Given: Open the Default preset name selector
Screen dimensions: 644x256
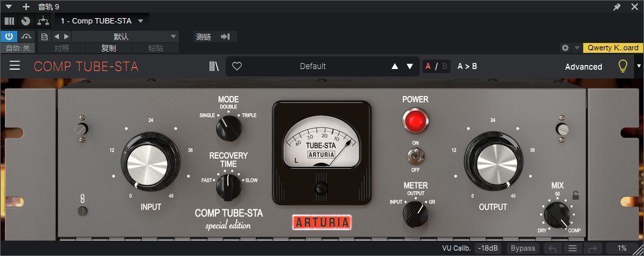Looking at the screenshot, I should (313, 66).
